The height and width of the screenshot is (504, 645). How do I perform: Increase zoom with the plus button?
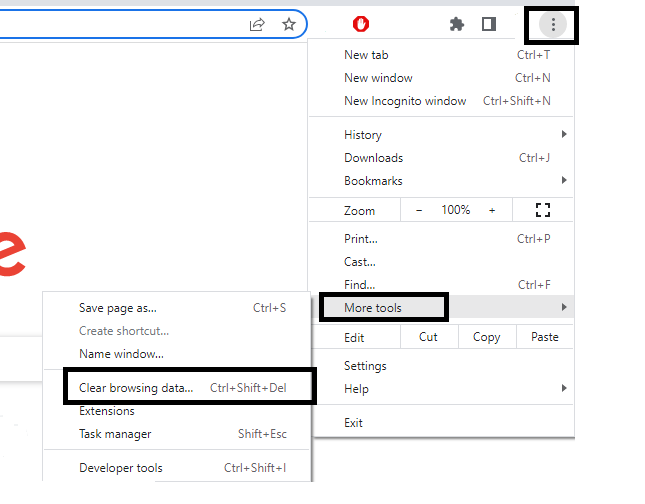492,210
